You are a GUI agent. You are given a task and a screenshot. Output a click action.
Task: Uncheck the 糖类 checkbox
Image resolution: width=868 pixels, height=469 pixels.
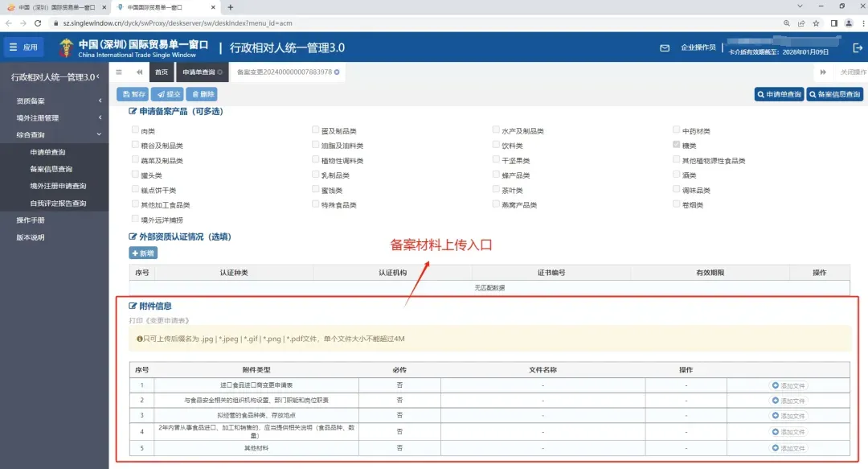coord(676,144)
